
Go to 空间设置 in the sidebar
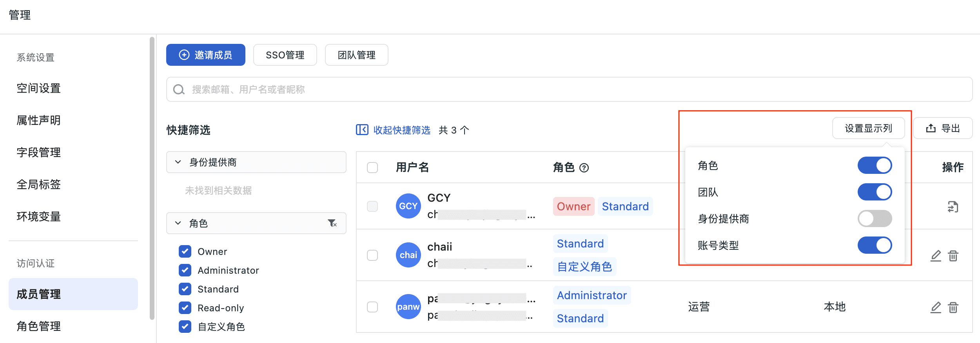[x=38, y=88]
